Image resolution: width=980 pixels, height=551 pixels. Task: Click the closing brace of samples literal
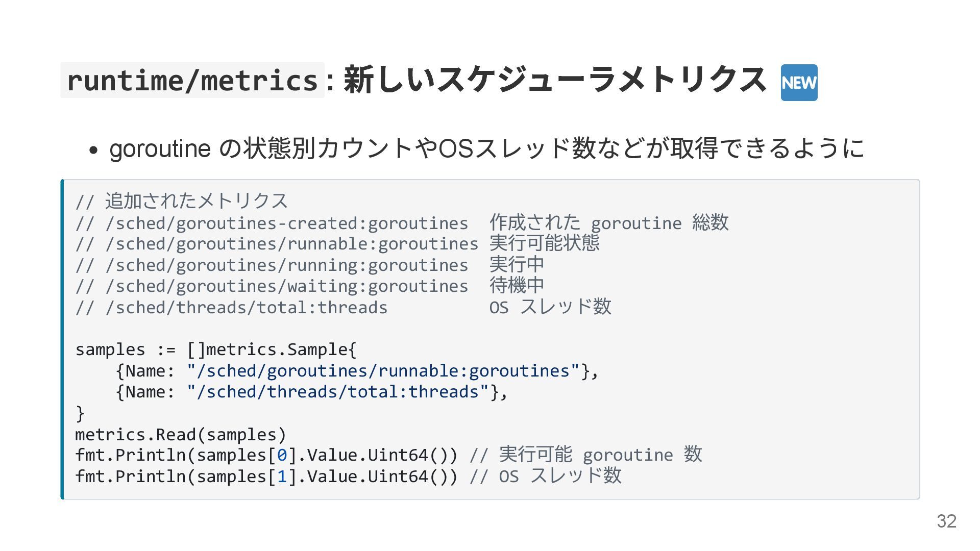click(80, 413)
